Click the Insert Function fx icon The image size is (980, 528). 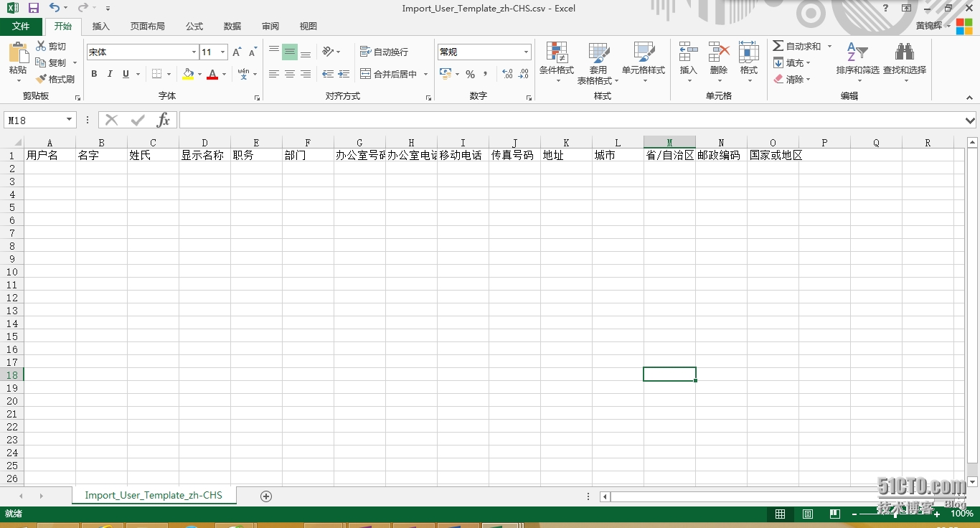click(164, 121)
